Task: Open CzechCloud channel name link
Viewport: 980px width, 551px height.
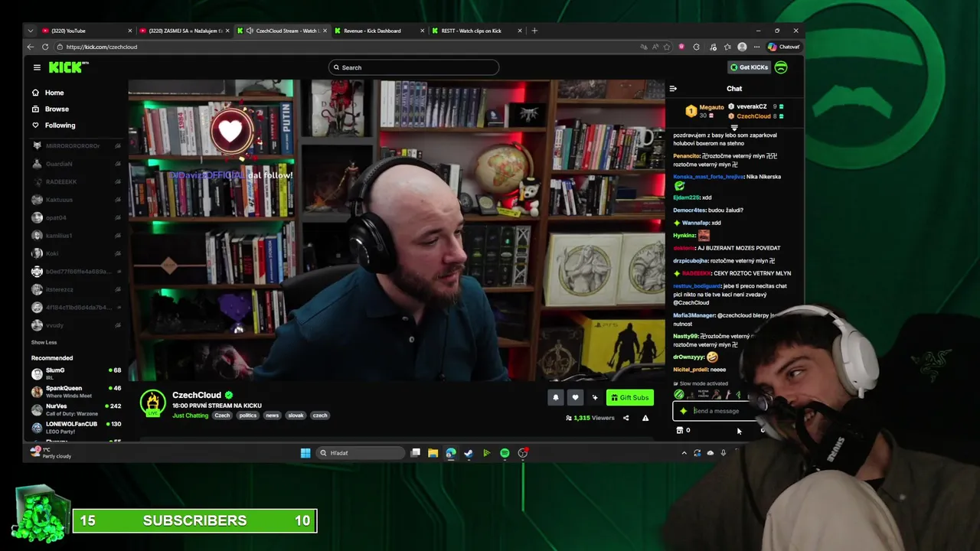Action: (x=197, y=395)
